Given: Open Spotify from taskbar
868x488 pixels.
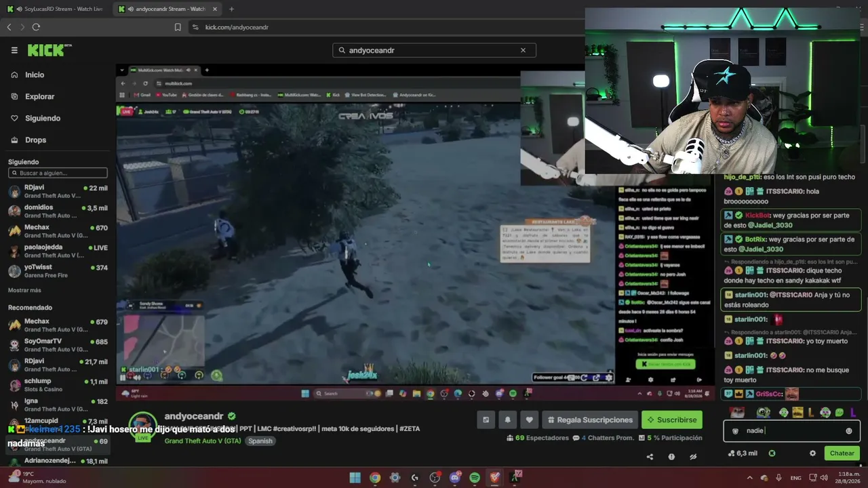Looking at the screenshot, I should pyautogui.click(x=475, y=478).
